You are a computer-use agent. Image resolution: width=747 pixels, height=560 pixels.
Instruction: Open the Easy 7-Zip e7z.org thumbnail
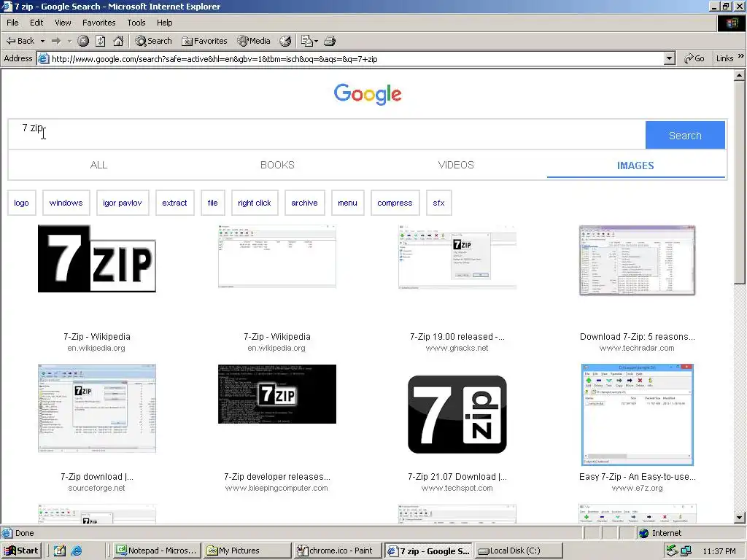coord(638,415)
